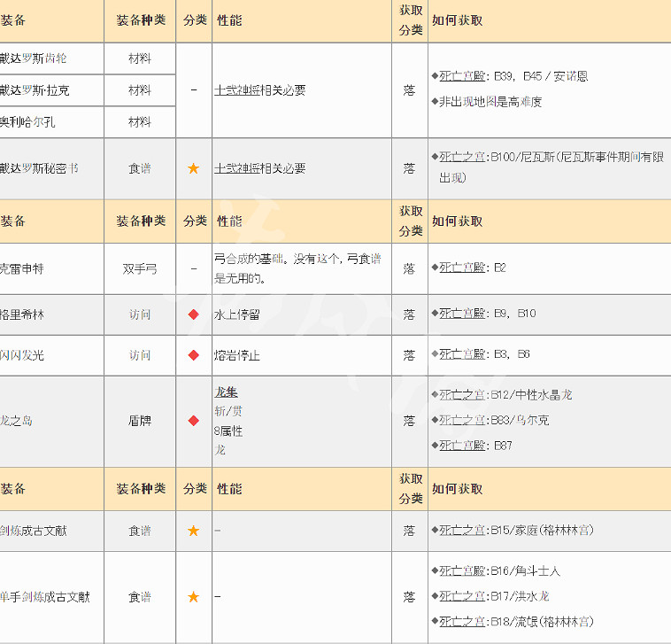The height and width of the screenshot is (644, 671).
Task: Follow the 死亡之宫 link for B12/中性水晶龙
Action: [x=463, y=394]
